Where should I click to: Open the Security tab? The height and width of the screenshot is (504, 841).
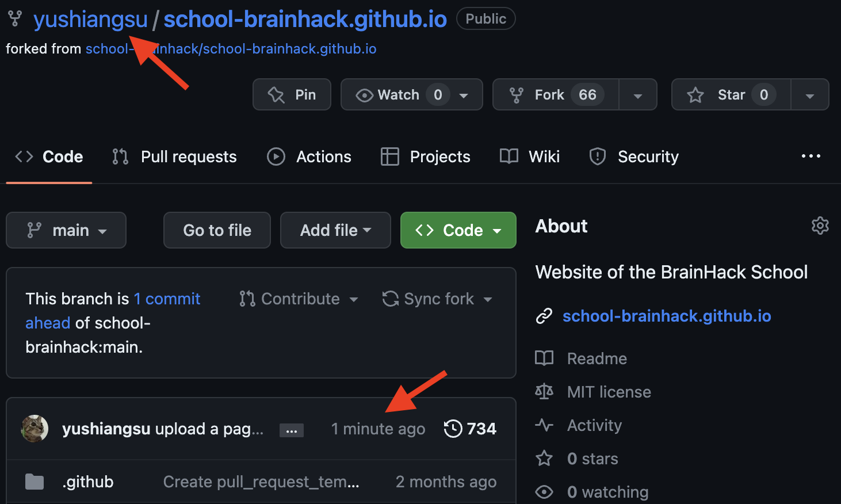[x=634, y=156]
